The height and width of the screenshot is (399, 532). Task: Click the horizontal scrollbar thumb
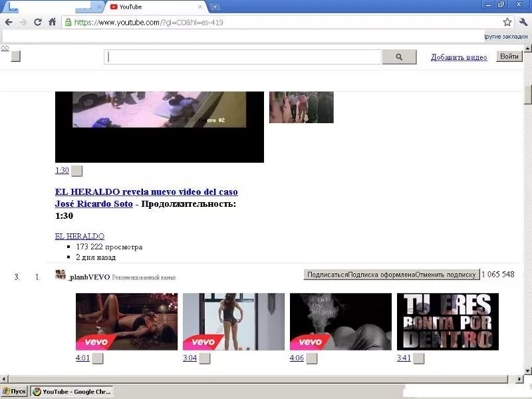[258, 379]
